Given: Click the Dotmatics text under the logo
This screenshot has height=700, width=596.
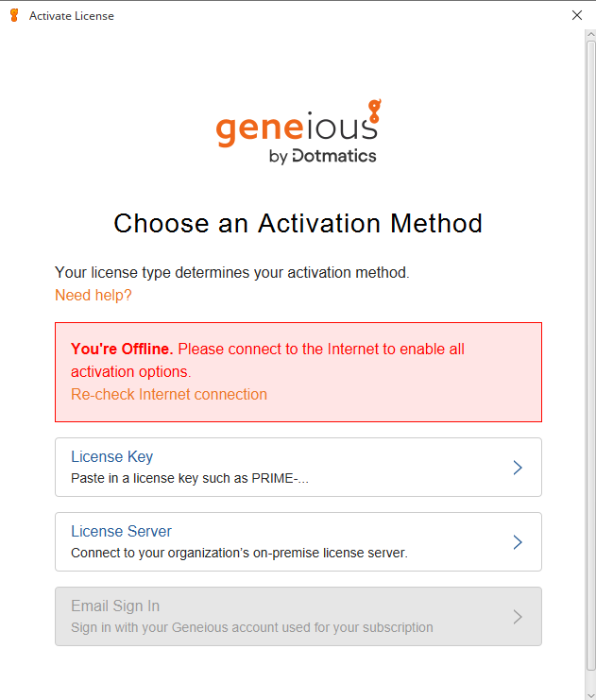Looking at the screenshot, I should tap(333, 157).
